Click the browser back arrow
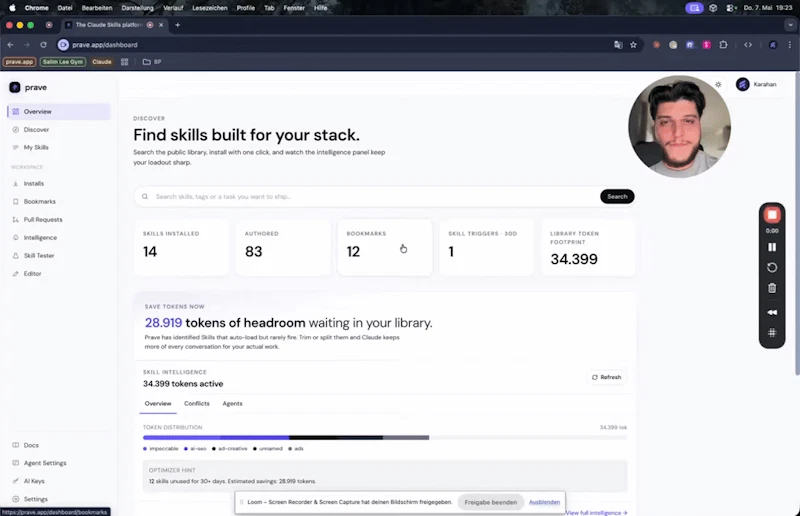 10,45
